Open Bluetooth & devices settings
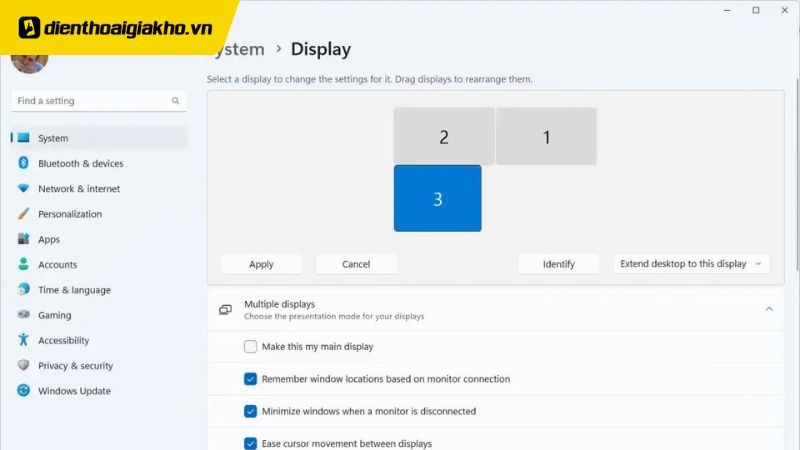 (99, 163)
